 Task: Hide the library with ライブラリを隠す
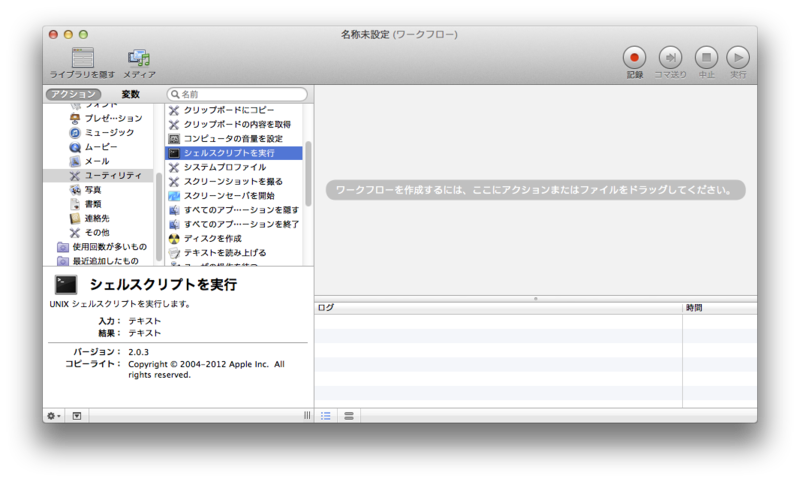tap(83, 63)
